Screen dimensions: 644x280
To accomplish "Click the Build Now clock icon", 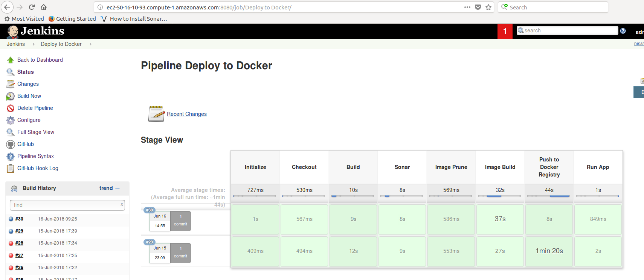I will (x=11, y=96).
